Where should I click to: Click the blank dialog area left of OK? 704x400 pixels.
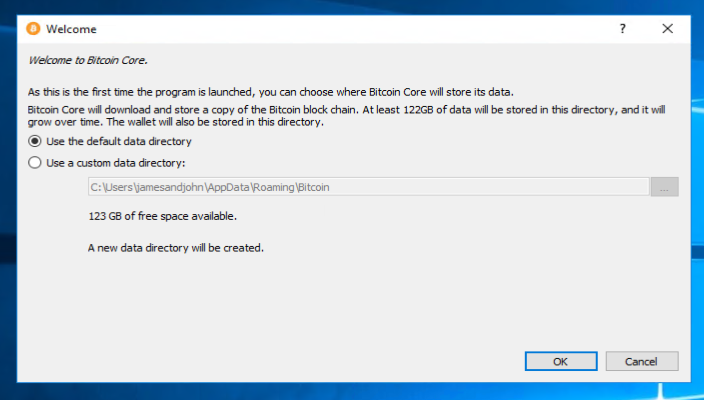coord(300,361)
